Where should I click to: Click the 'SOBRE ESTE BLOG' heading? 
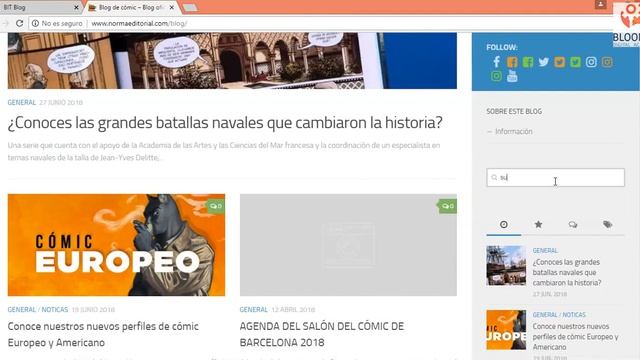click(514, 111)
